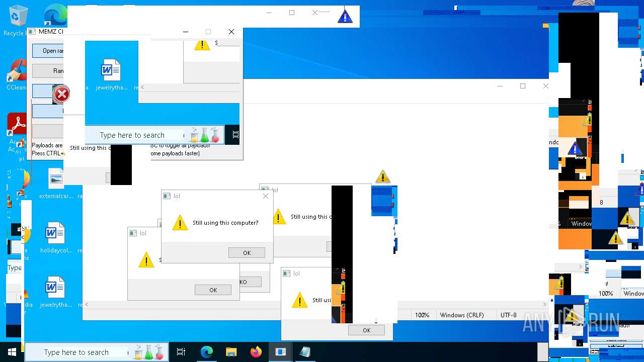Click the red error X icon
644x362 pixels.
point(61,94)
